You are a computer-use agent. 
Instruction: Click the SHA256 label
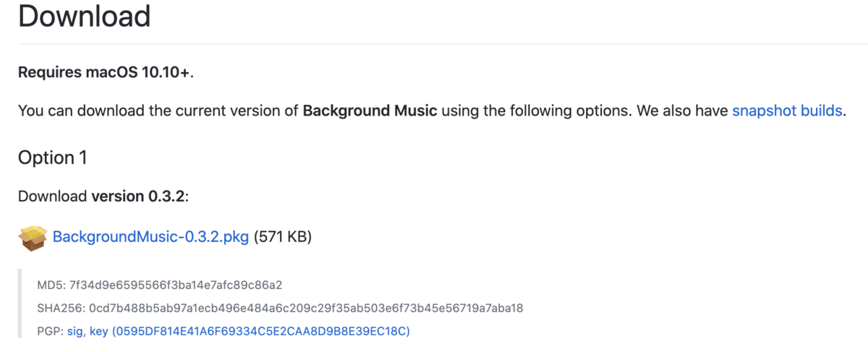click(61, 308)
